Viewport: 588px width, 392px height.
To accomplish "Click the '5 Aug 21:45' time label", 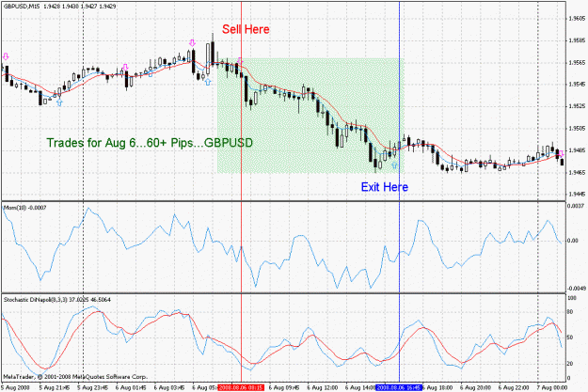I will pos(55,387).
